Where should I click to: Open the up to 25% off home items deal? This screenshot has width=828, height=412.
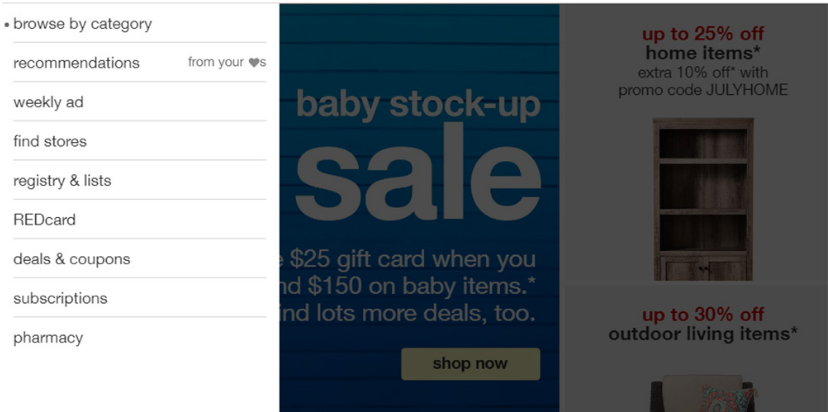tap(702, 44)
